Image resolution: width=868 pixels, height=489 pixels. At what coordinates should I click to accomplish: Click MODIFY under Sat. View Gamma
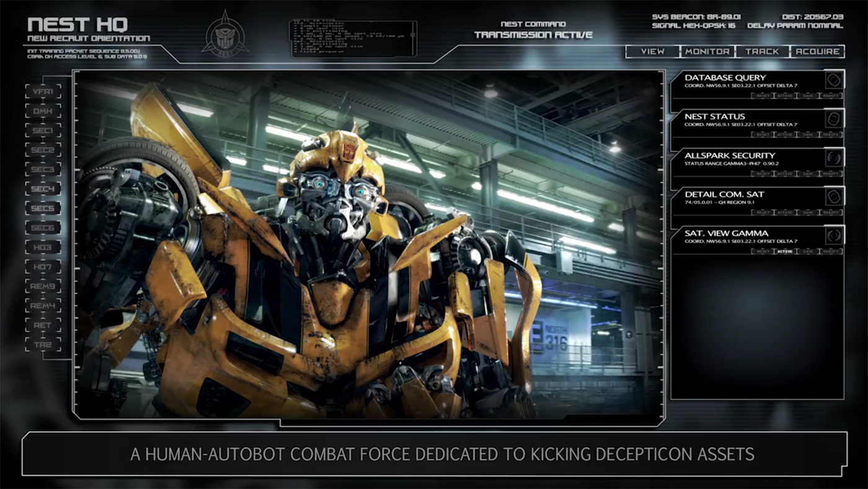pos(830,251)
